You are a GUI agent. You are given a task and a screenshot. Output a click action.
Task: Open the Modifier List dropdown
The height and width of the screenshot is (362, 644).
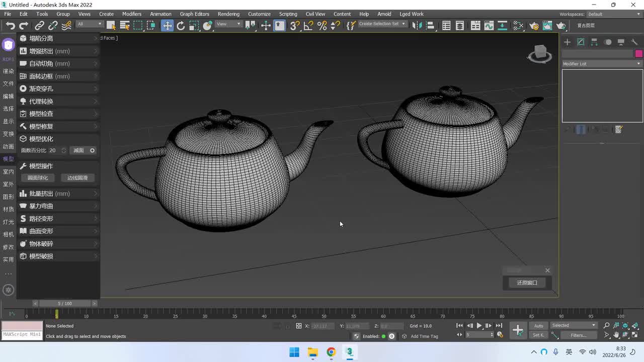pyautogui.click(x=602, y=64)
